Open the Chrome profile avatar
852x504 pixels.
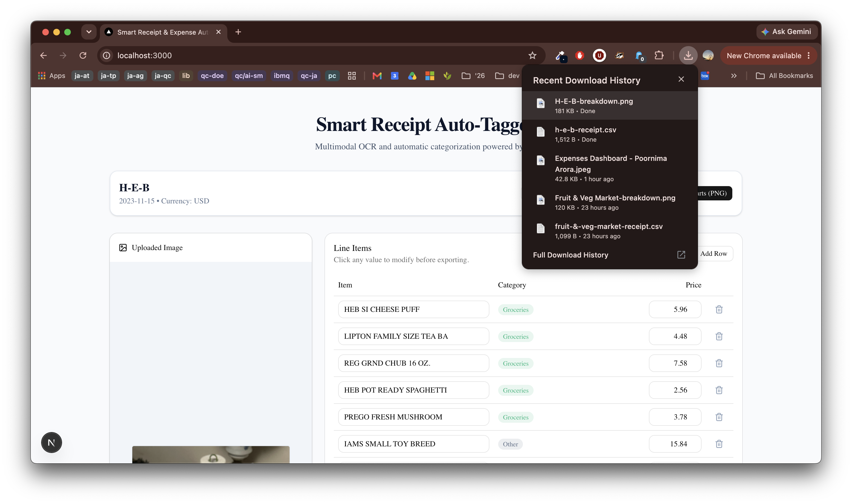point(708,55)
